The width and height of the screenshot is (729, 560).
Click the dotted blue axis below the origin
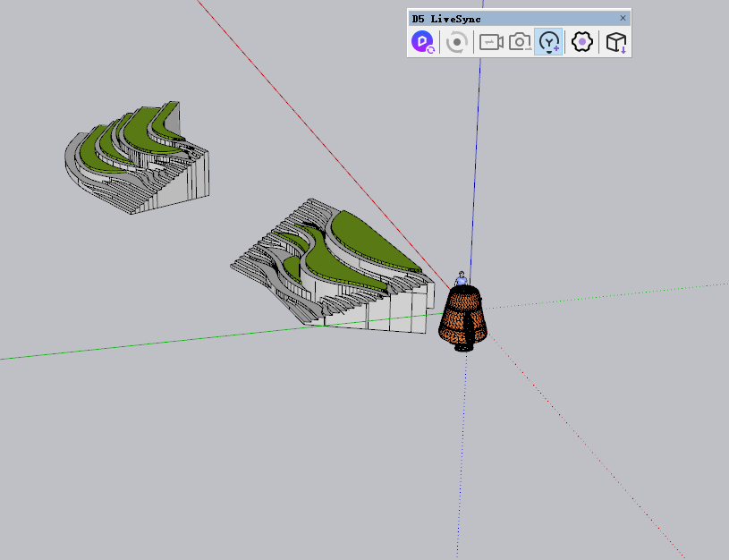462,447
